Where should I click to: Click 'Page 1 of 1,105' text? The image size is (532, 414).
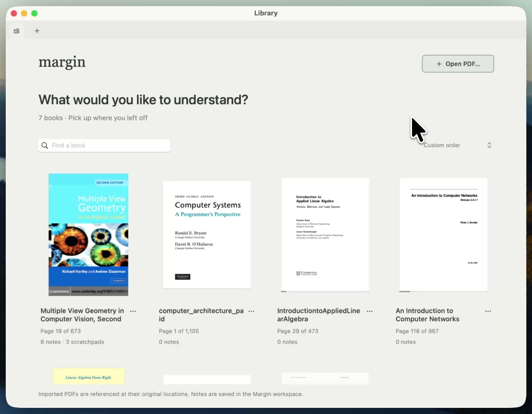(x=179, y=331)
